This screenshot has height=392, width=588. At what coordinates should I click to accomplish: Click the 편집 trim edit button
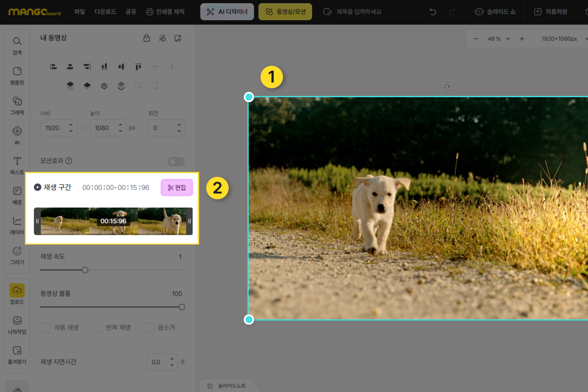176,187
